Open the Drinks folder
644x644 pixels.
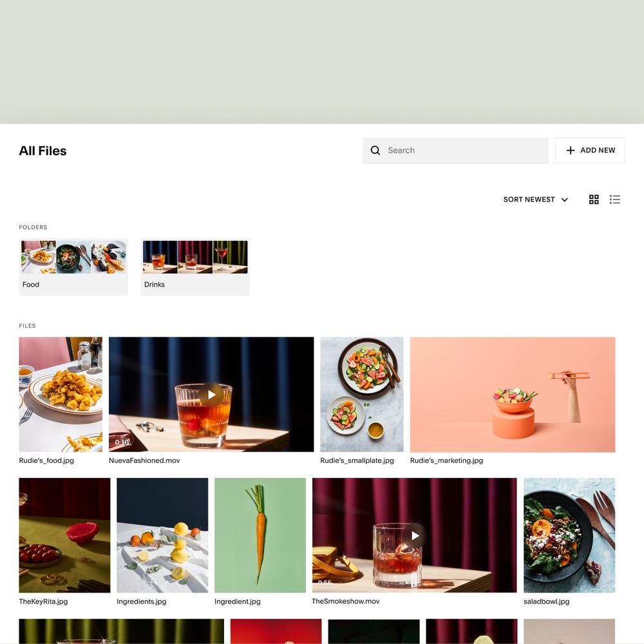(195, 267)
